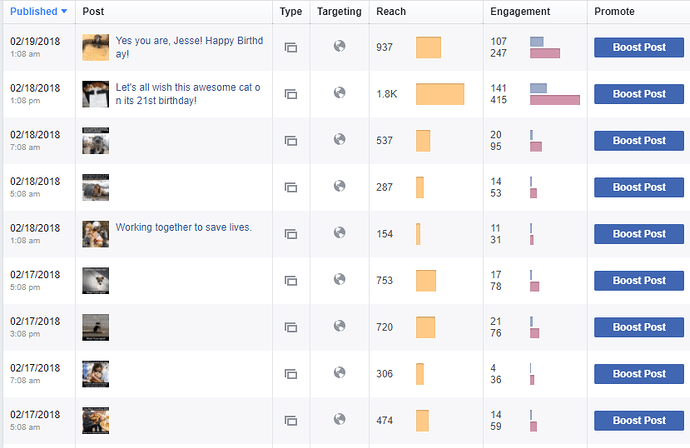The width and height of the screenshot is (690, 448).
Task: Click post type icon in 02/17 3:08 pm row
Action: pyautogui.click(x=291, y=327)
